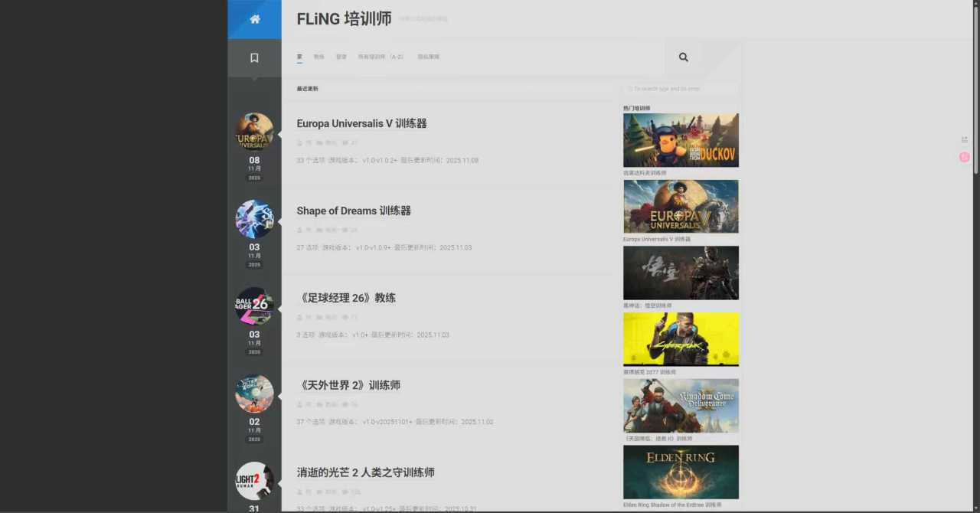
Task: Open the Cyberpunk 2077 sidebar thumbnail
Action: click(681, 339)
